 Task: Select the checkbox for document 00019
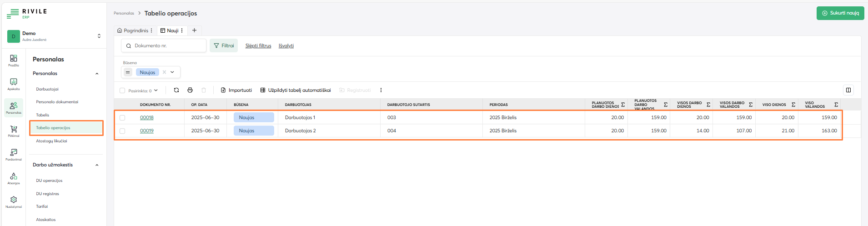click(x=122, y=131)
